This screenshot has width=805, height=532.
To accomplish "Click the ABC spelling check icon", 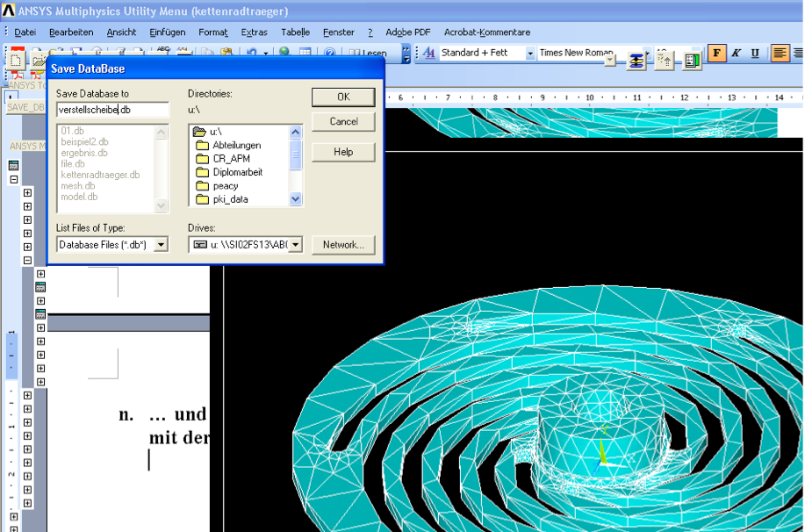I will [x=163, y=51].
